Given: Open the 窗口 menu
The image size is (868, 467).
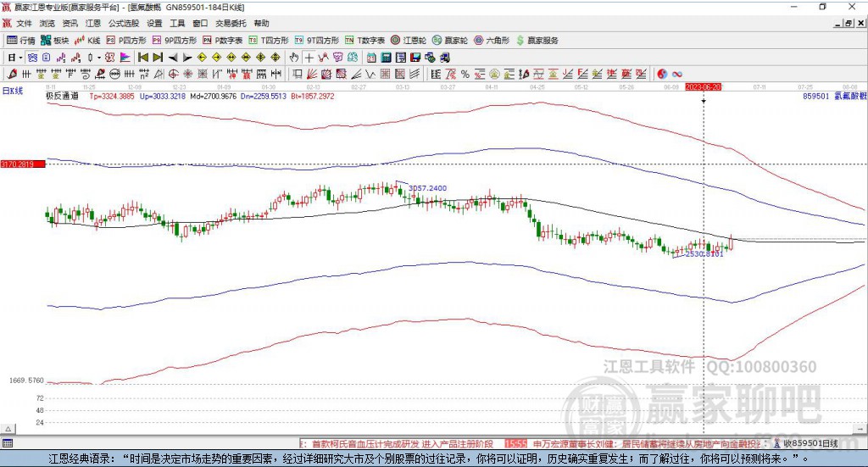Looking at the screenshot, I should tap(200, 23).
